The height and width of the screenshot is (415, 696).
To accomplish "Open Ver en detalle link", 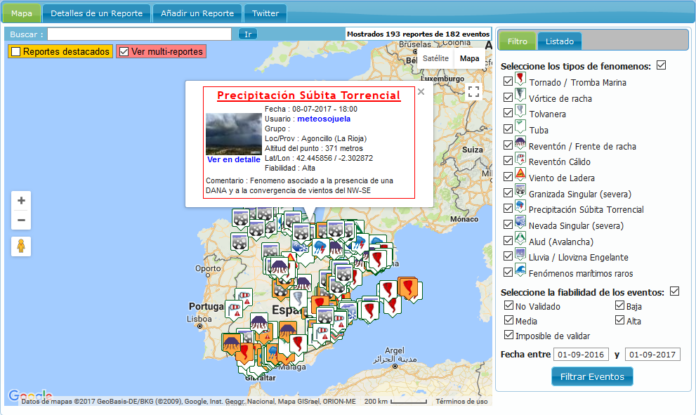I will point(233,160).
